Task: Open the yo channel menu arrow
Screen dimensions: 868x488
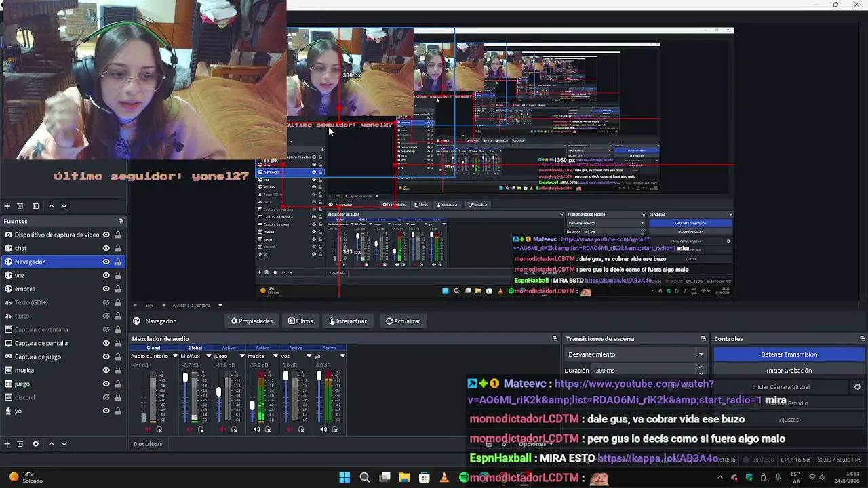Action: pos(342,356)
